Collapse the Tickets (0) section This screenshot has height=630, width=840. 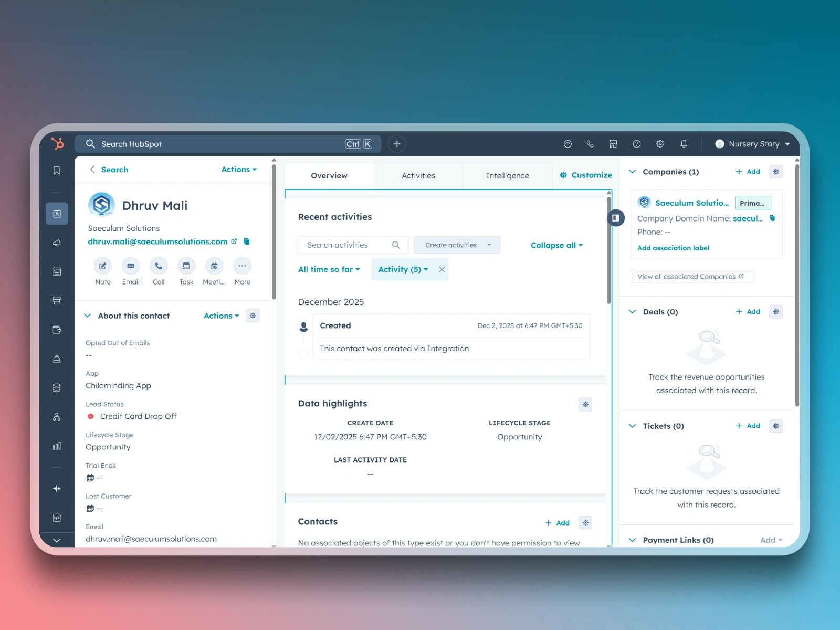[632, 426]
